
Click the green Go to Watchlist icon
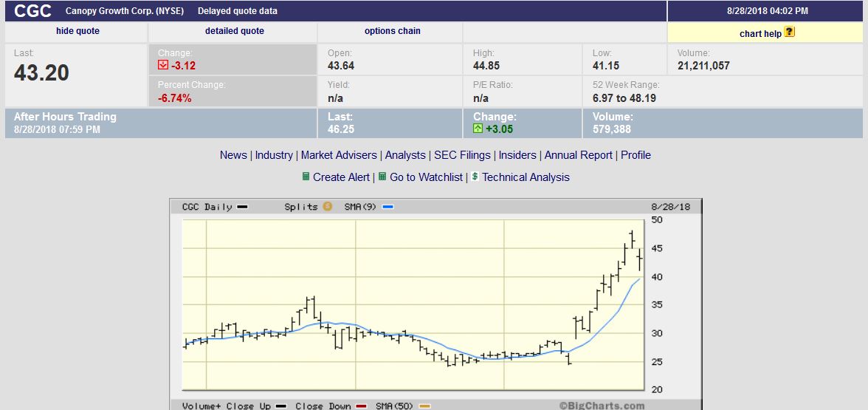382,177
